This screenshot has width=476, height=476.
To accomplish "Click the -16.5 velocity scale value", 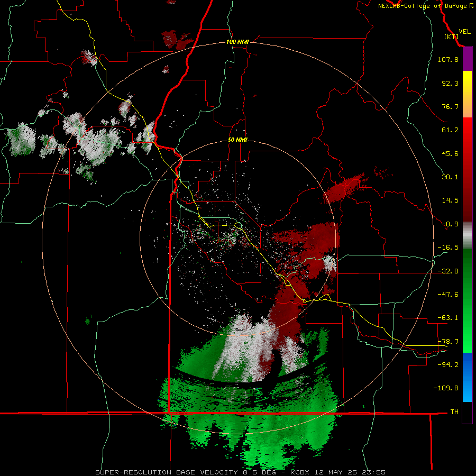I will tap(448, 248).
